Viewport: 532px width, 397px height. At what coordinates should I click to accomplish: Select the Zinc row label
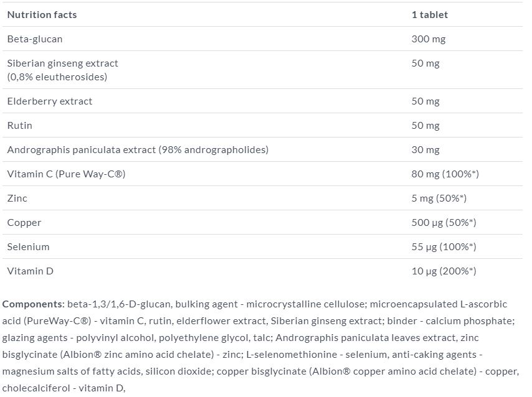click(x=17, y=198)
